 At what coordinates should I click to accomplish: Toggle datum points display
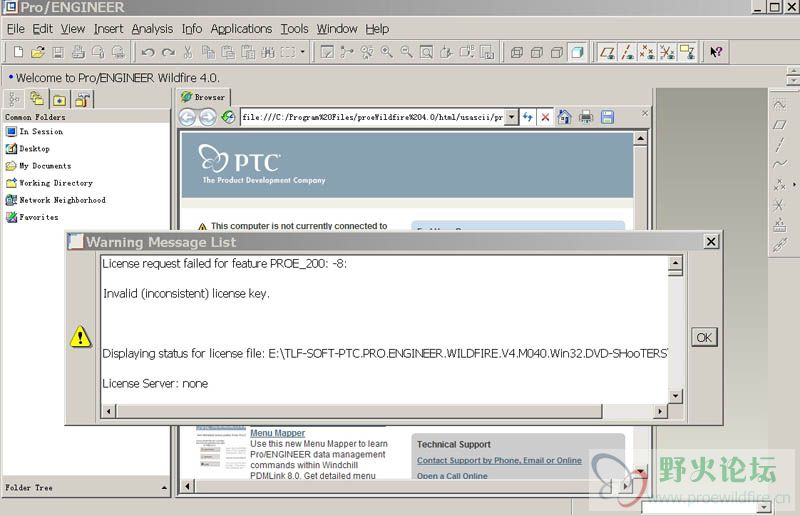pos(647,52)
